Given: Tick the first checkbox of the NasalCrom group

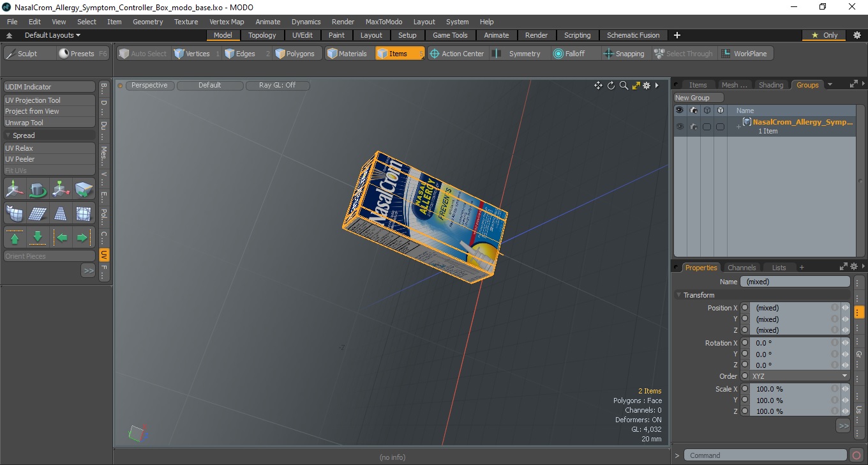Looking at the screenshot, I should tap(707, 127).
